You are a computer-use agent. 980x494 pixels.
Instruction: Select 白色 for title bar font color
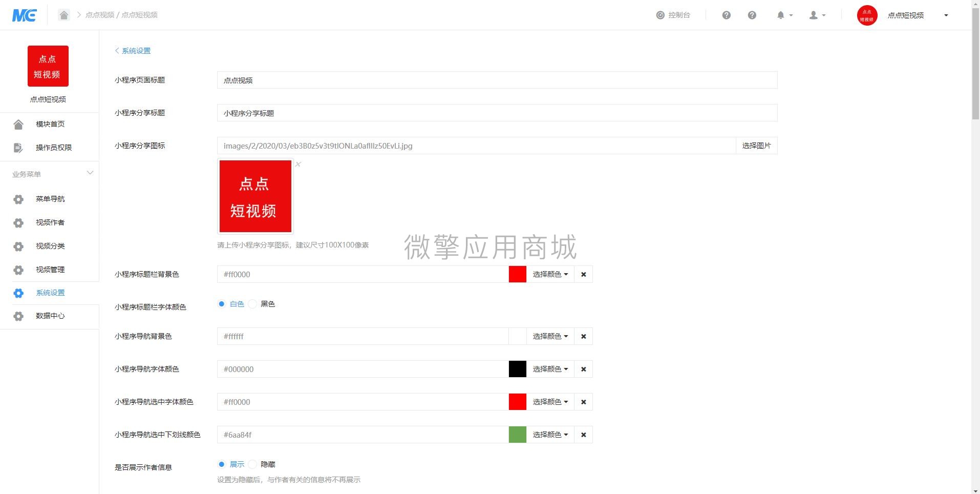(222, 304)
